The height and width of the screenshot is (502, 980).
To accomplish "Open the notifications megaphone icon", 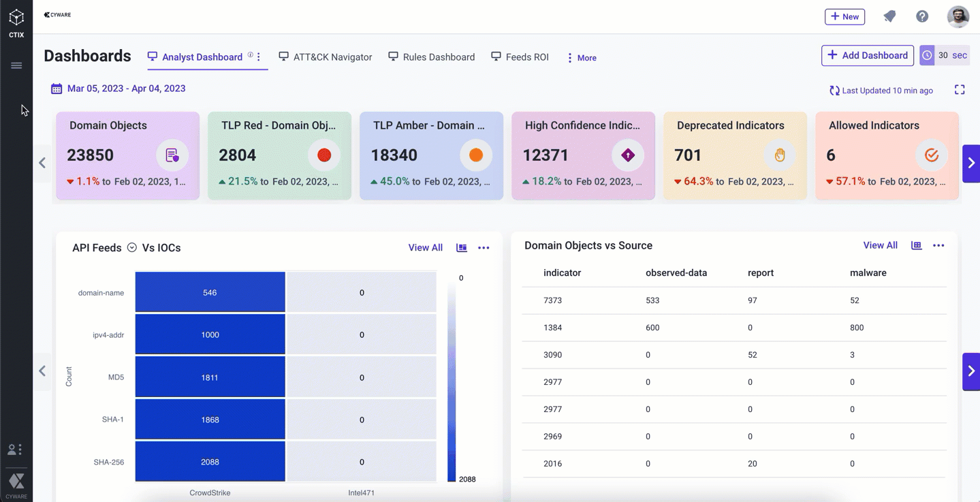I will pos(889,17).
